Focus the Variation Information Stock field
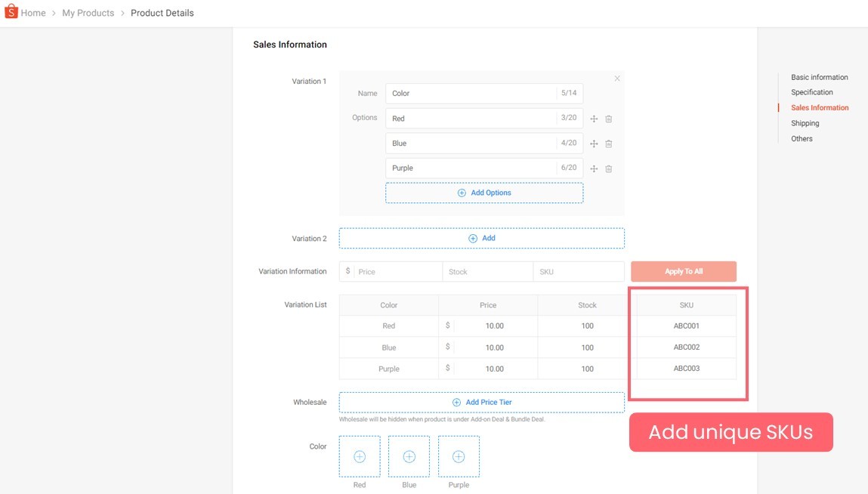Screen dimensions: 868x494 click(488, 271)
